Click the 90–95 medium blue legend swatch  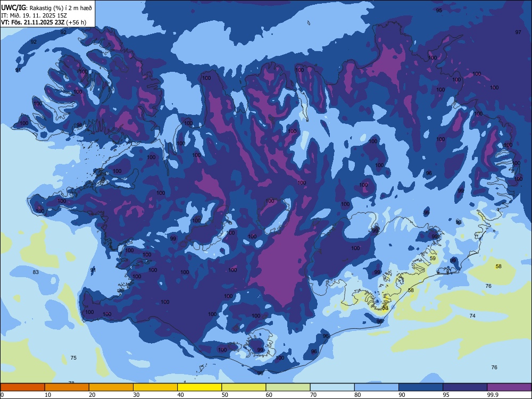point(421,387)
